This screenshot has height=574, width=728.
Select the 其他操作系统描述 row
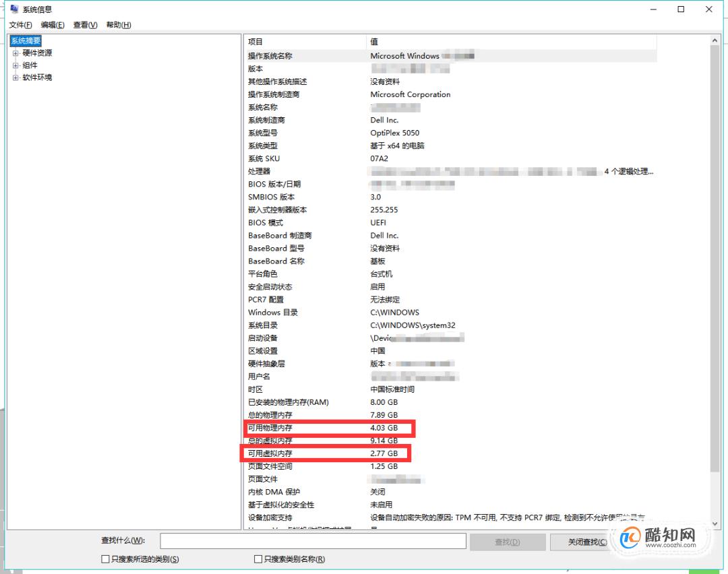pyautogui.click(x=450, y=82)
